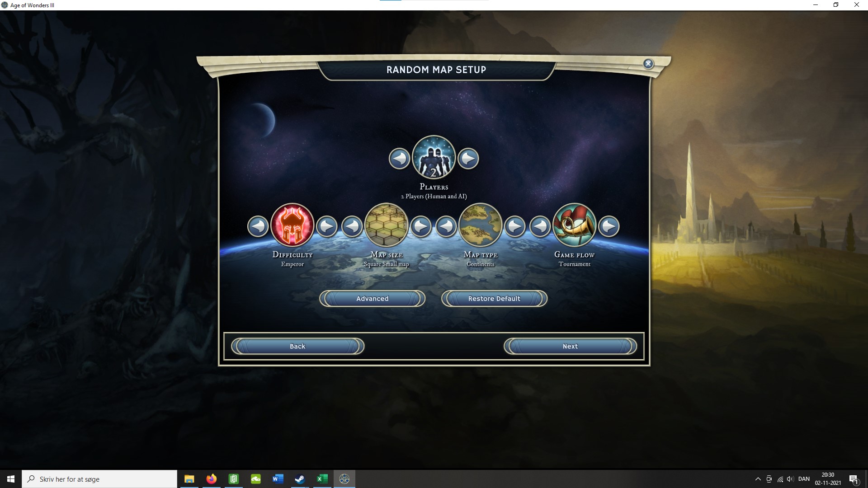Click the Map Type continents icon
The width and height of the screenshot is (868, 488).
(480, 225)
